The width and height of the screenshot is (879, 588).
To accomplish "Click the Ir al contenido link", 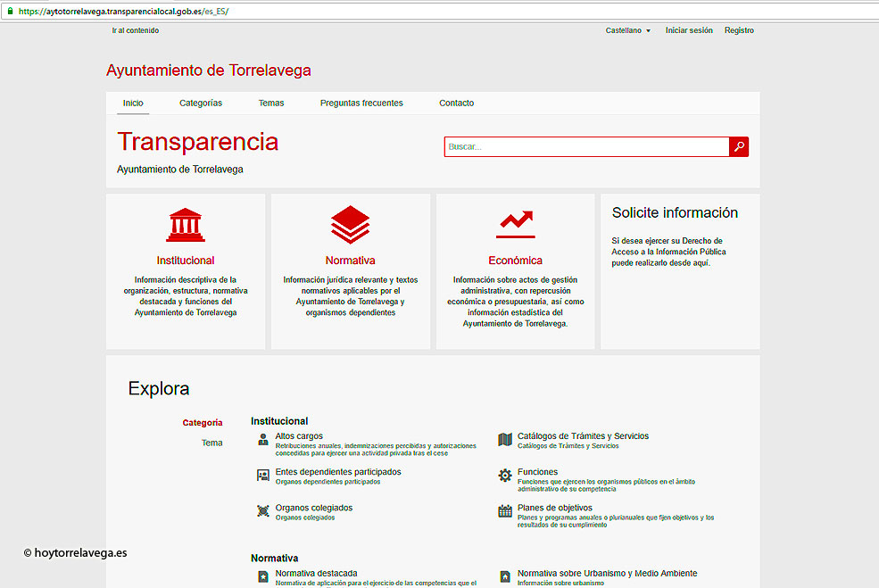I will coord(135,30).
